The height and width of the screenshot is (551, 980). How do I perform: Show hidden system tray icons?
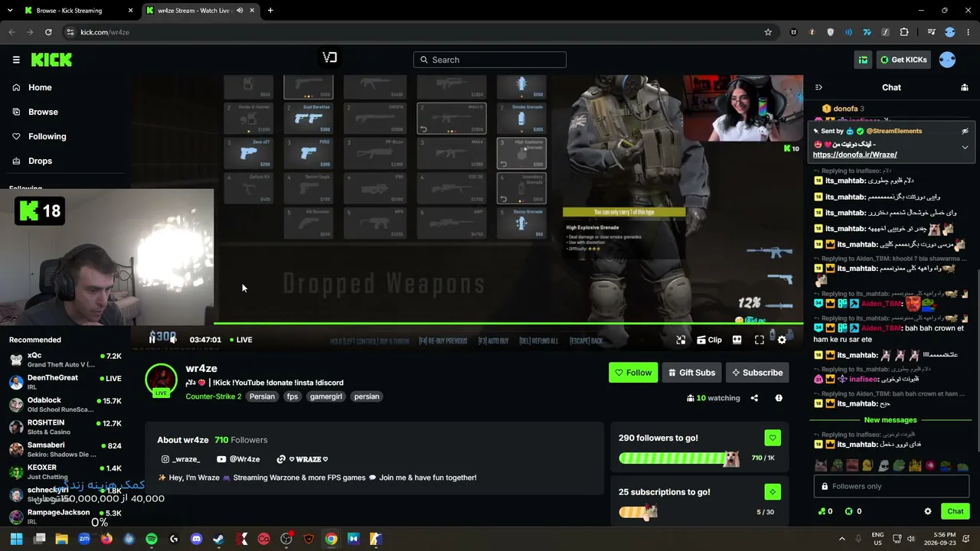(842, 539)
